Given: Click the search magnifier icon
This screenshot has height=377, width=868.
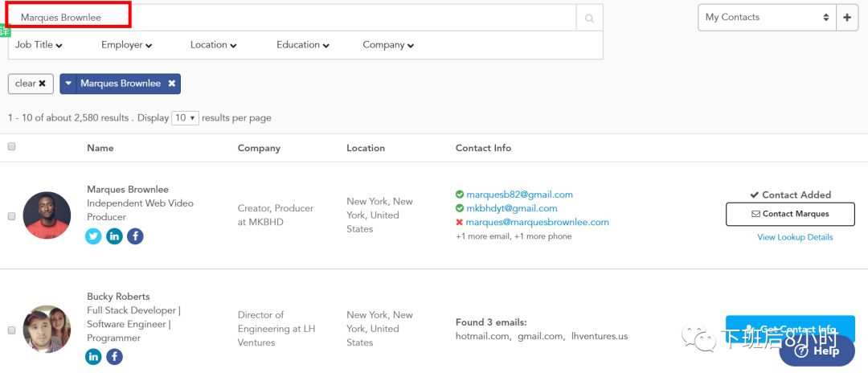Looking at the screenshot, I should coord(589,18).
